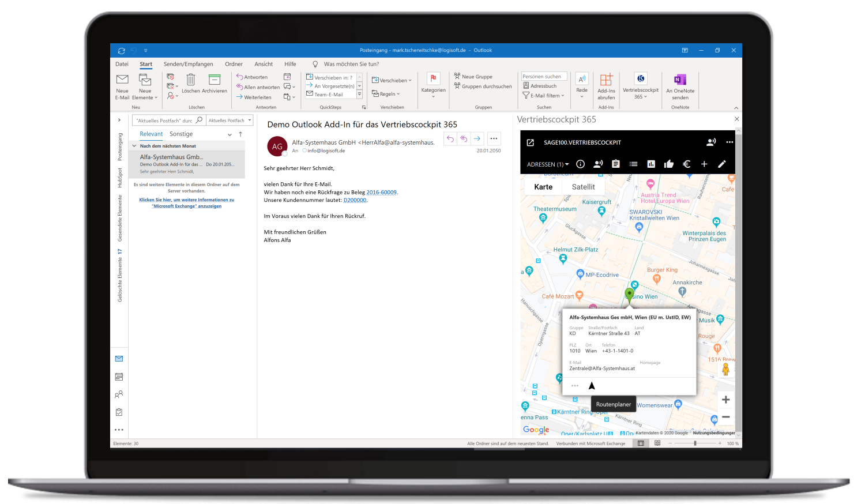The height and width of the screenshot is (504, 865).
Task: Click the bar chart icon in the cockpit toolbar
Action: click(651, 164)
